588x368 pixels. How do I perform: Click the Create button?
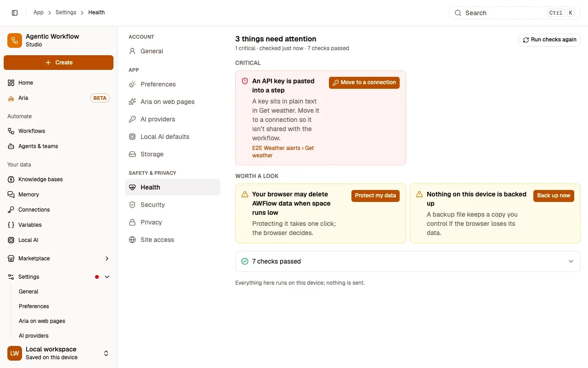click(x=59, y=63)
